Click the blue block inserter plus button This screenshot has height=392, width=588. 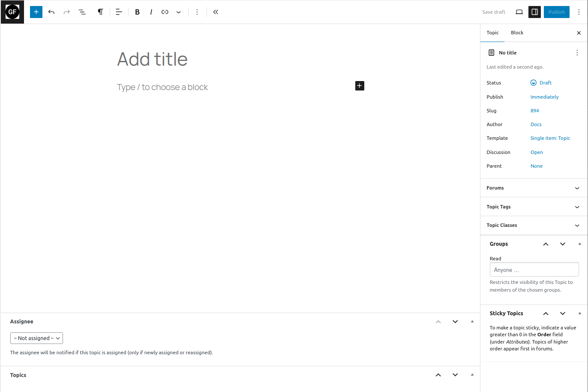[x=36, y=12]
